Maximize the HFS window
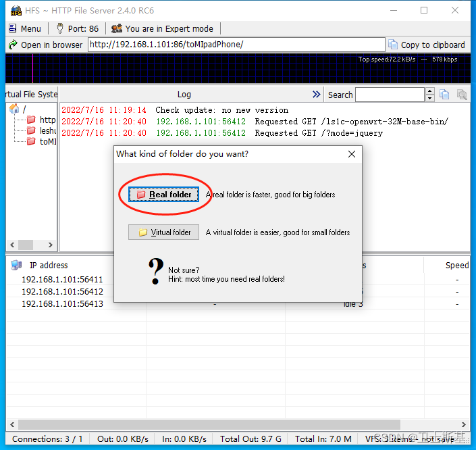 coord(424,10)
